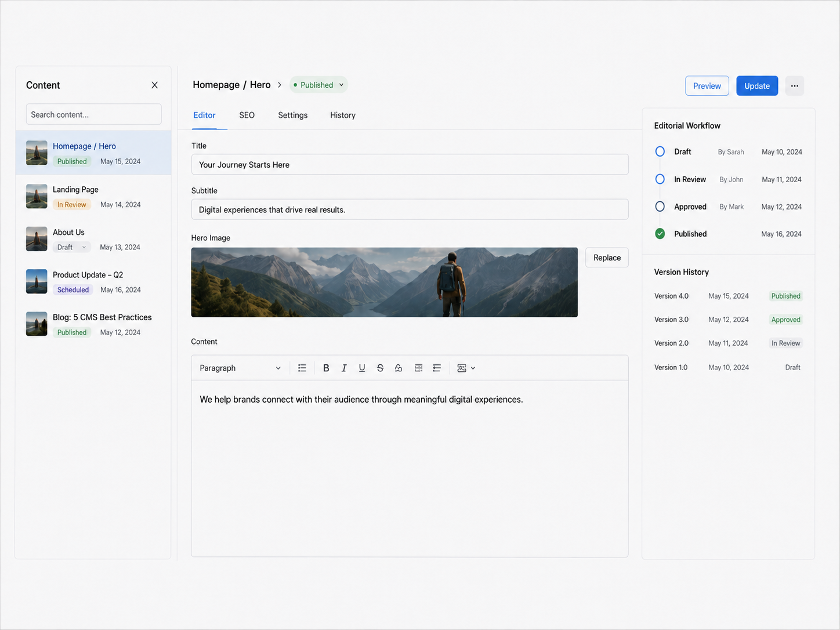Click the In Review badge for Version 2.0
The height and width of the screenshot is (630, 840).
[x=785, y=343]
